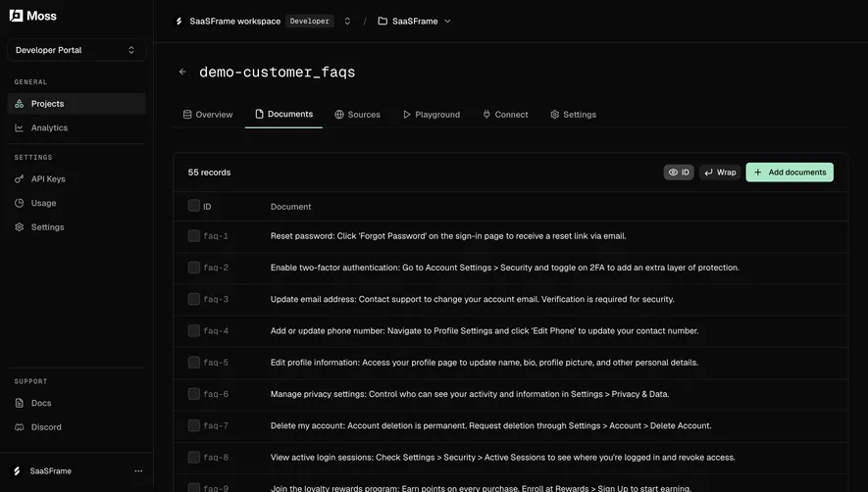Click the faq-5 ID label
The image size is (868, 492).
pyautogui.click(x=216, y=363)
